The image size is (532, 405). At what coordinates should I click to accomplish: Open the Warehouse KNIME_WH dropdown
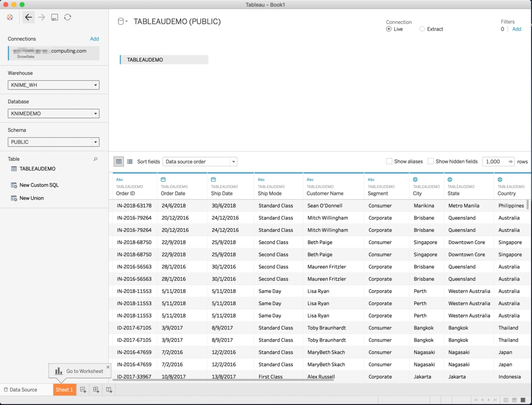click(x=54, y=85)
